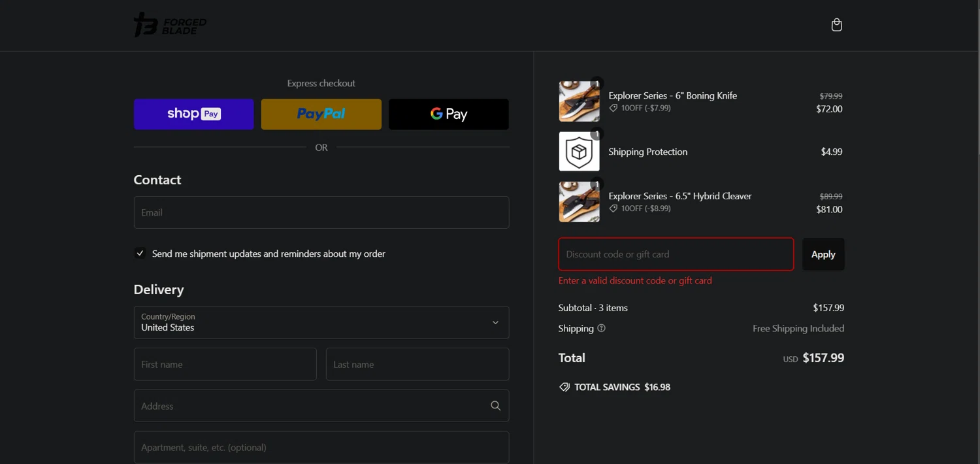Click the 'Free Shipping Included' text
The height and width of the screenshot is (464, 980).
click(798, 328)
